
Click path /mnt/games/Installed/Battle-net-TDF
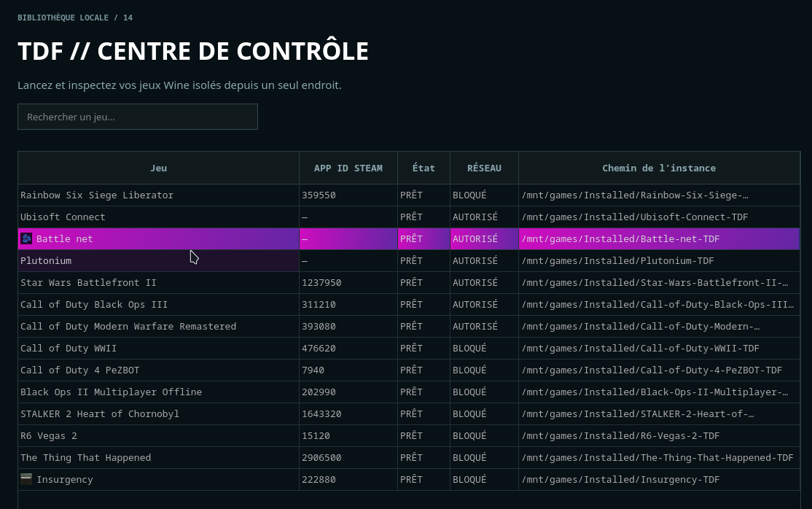tap(620, 239)
